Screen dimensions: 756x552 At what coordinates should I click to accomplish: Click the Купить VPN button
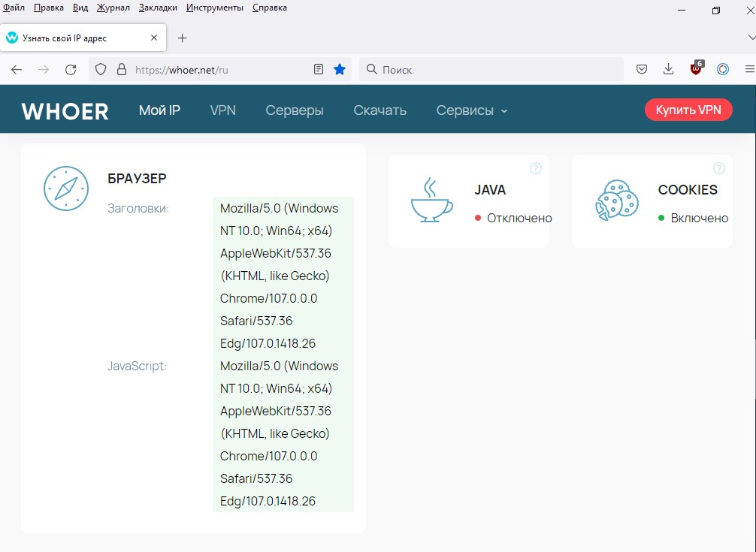[688, 110]
